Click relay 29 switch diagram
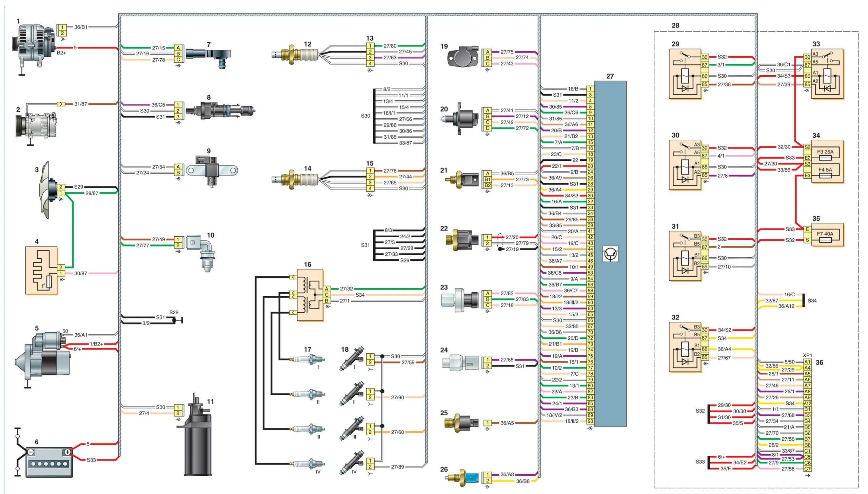This screenshot has width=868, height=494. pyautogui.click(x=685, y=74)
